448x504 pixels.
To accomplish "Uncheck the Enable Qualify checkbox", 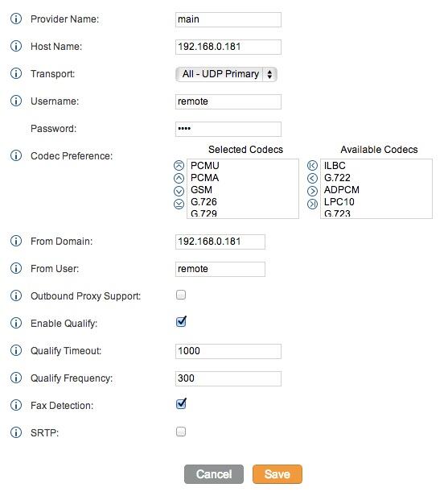I will tap(181, 322).
